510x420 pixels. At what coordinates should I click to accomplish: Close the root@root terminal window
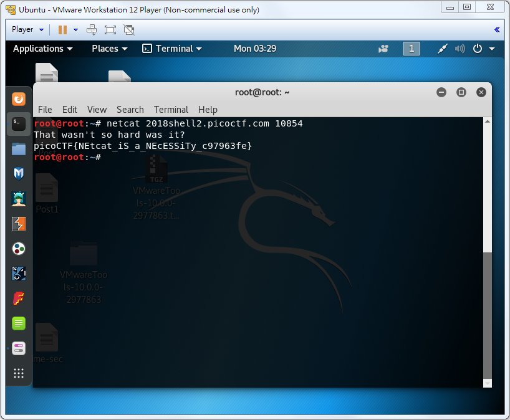(x=481, y=92)
